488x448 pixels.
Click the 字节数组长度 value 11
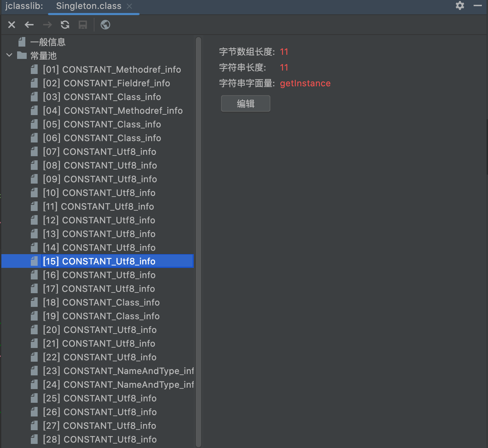(x=284, y=52)
